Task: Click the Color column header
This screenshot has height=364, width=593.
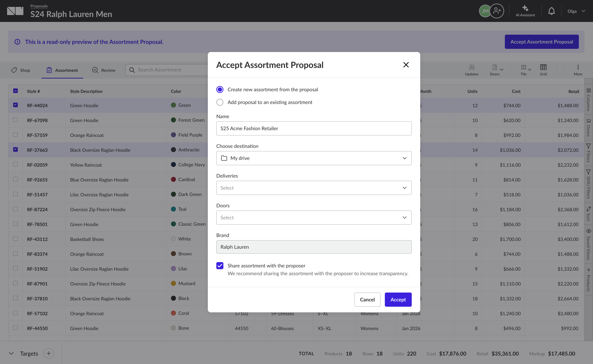Action: click(176, 91)
